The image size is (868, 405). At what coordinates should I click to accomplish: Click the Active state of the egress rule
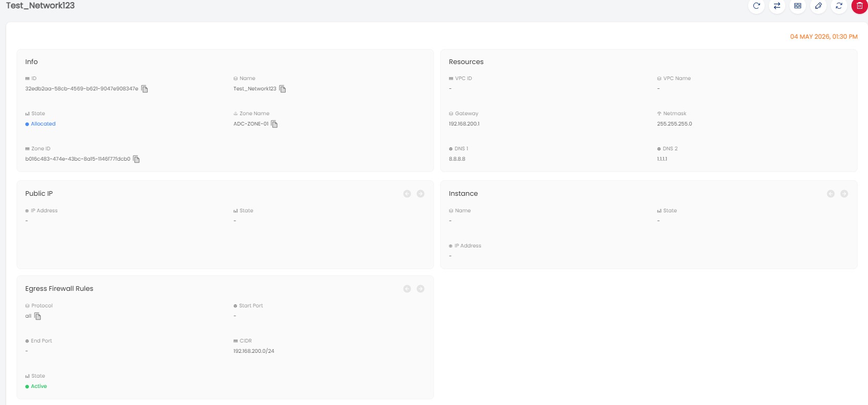tap(39, 386)
